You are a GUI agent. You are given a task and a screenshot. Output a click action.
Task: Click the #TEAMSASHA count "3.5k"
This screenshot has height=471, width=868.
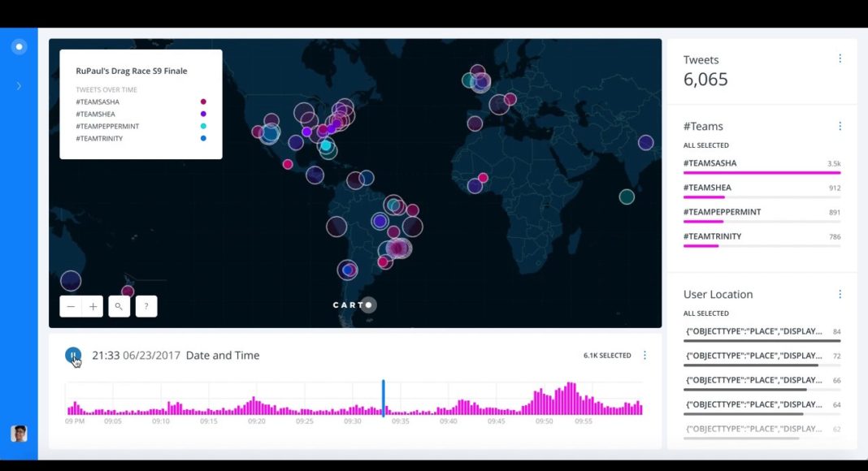(x=834, y=164)
